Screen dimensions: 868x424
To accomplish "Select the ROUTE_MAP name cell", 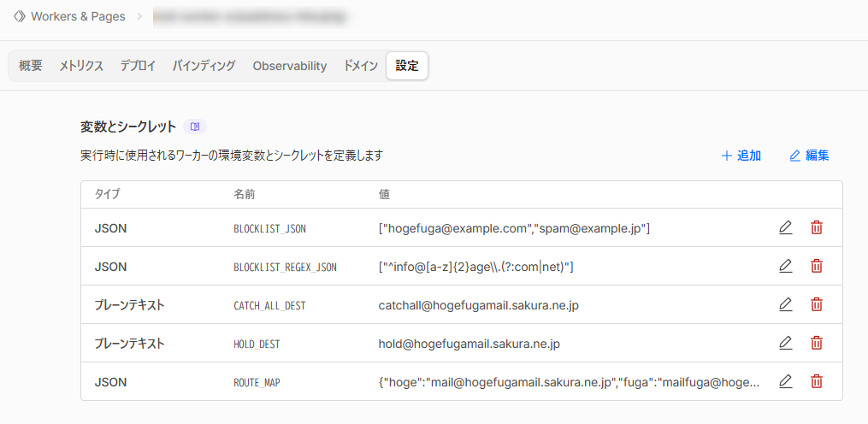I will click(x=257, y=382).
